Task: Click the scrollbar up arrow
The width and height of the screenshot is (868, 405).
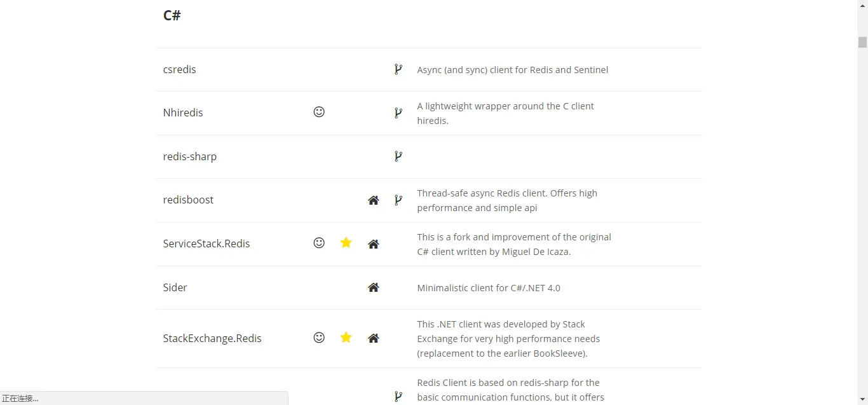Action: pyautogui.click(x=862, y=5)
